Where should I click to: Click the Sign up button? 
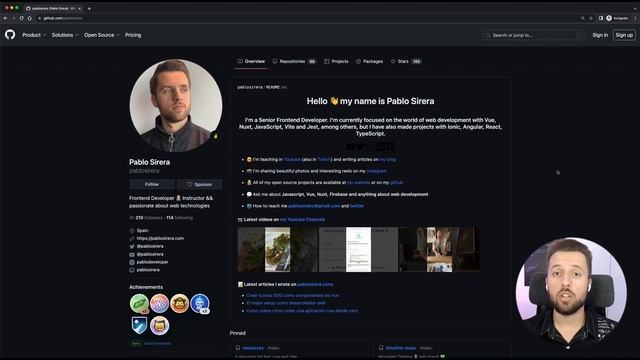624,35
